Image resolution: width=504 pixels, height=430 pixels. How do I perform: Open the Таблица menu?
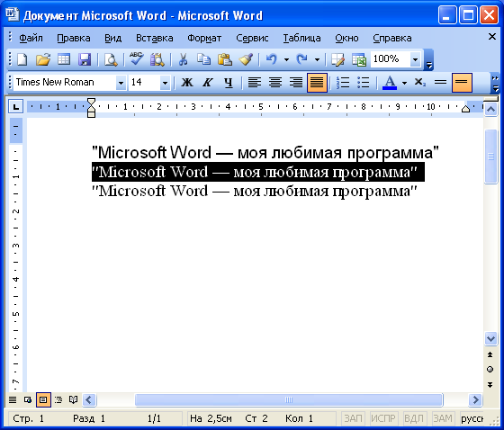tap(301, 39)
